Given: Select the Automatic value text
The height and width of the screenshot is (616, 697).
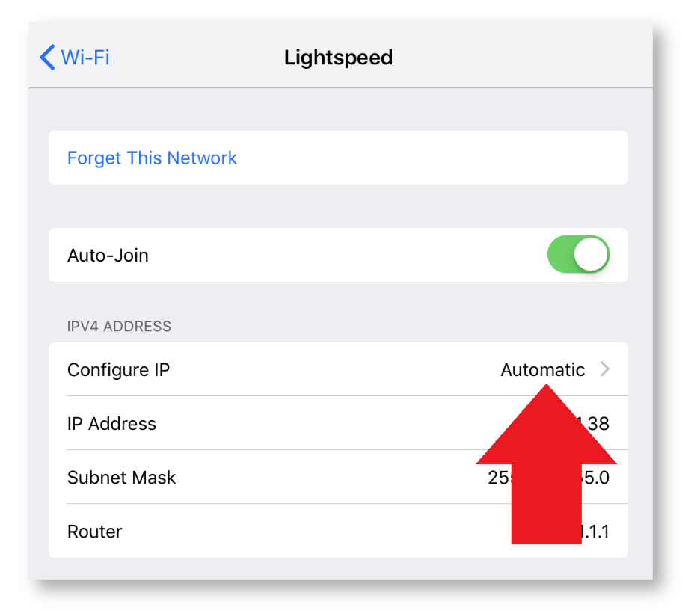Looking at the screenshot, I should pos(543,370).
